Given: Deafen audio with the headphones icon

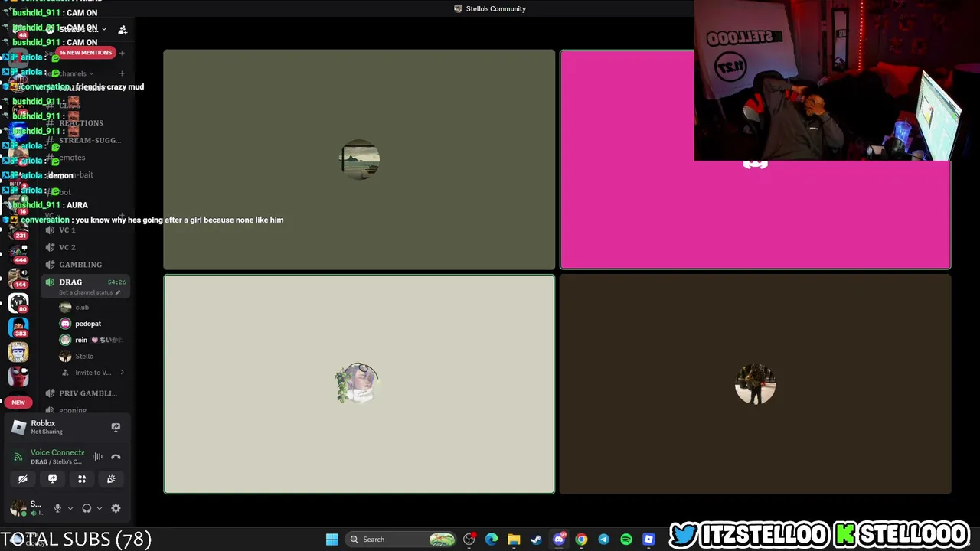Looking at the screenshot, I should coord(87,508).
